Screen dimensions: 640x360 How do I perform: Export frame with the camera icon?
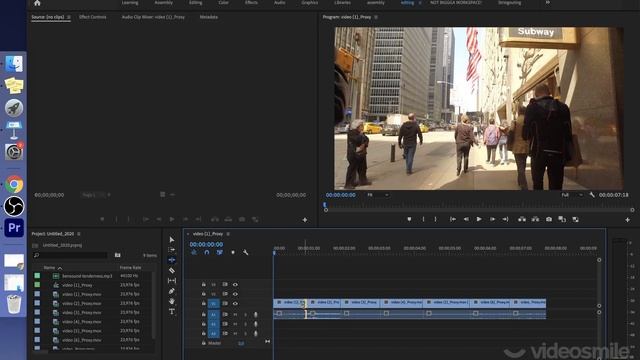[x=549, y=220]
